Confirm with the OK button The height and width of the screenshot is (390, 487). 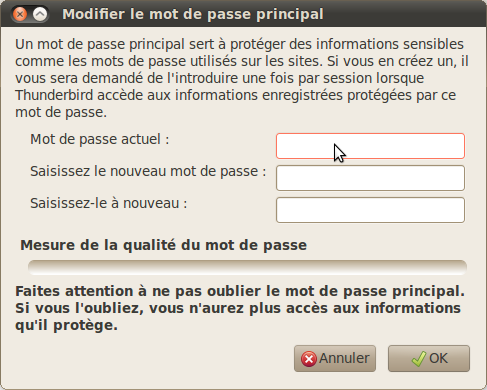point(429,359)
